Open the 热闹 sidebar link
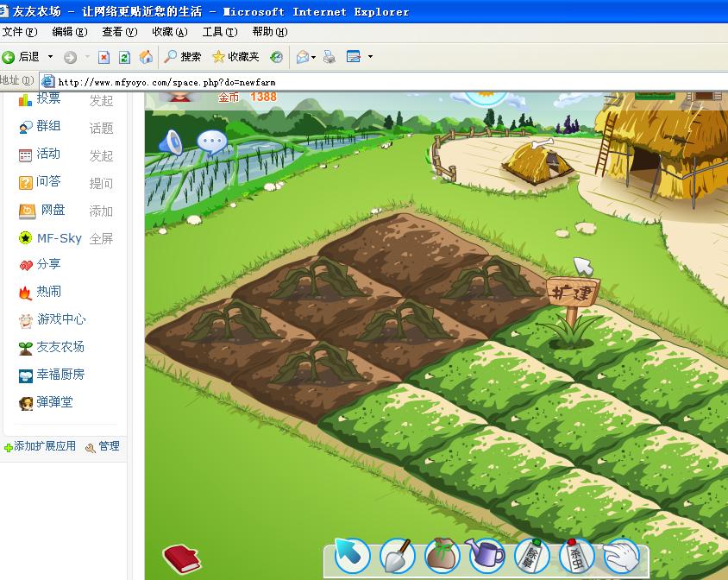Viewport: 728px width, 580px height. (x=49, y=292)
